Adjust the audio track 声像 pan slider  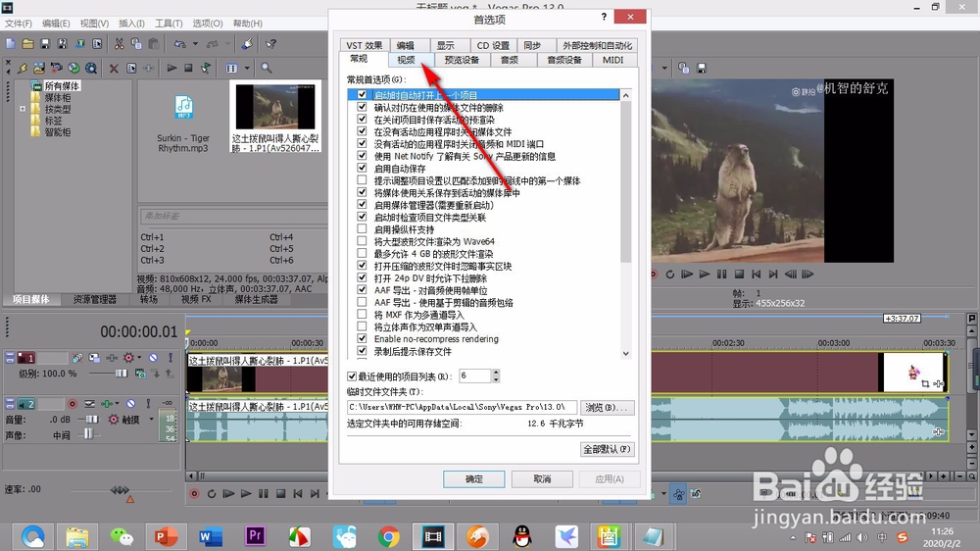pyautogui.click(x=90, y=433)
